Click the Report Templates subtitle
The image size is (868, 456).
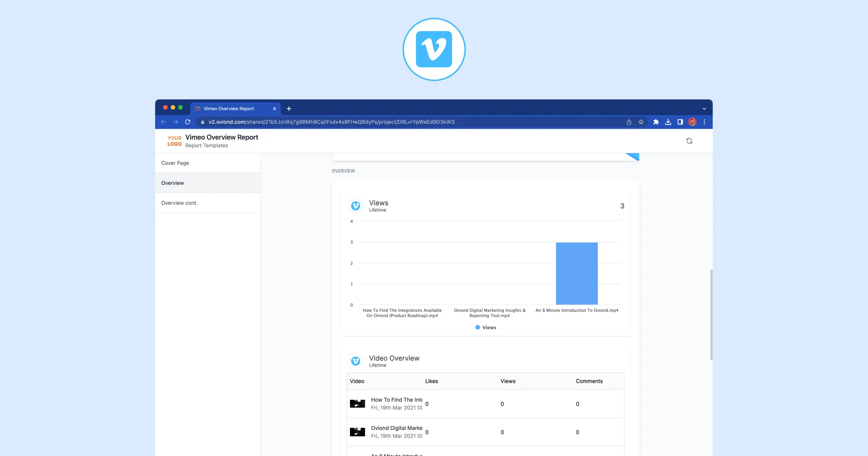pyautogui.click(x=207, y=145)
